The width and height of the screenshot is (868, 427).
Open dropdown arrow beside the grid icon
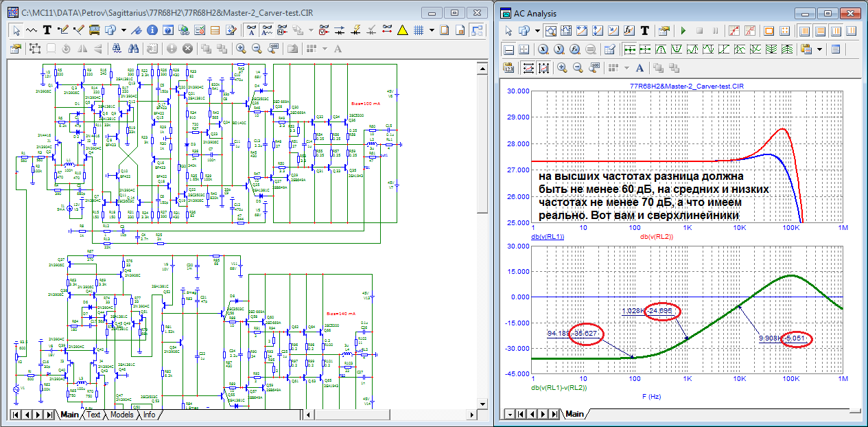coord(432,30)
